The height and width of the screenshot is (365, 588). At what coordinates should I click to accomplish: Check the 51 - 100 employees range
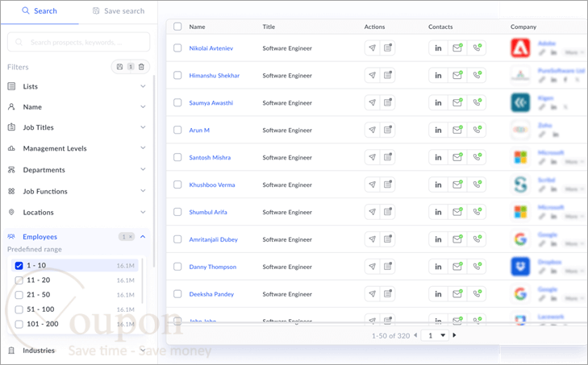point(19,309)
